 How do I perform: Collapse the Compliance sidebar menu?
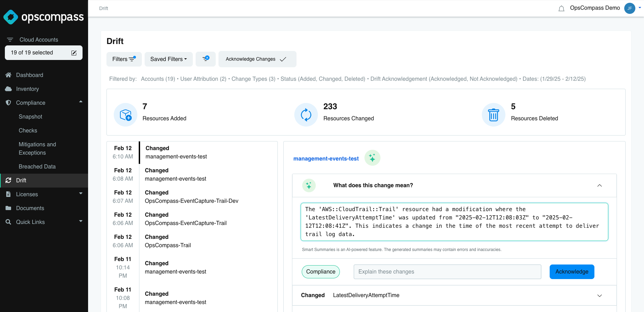pos(80,102)
